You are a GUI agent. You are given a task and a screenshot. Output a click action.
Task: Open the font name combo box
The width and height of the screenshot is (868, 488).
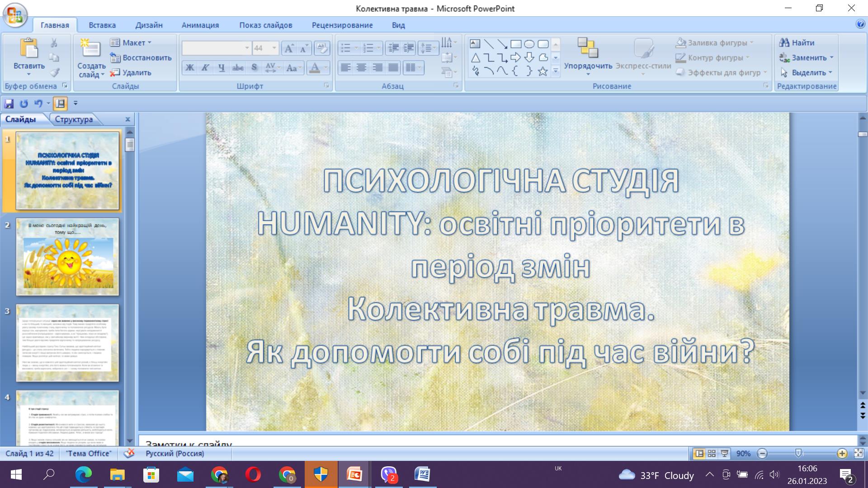(217, 48)
